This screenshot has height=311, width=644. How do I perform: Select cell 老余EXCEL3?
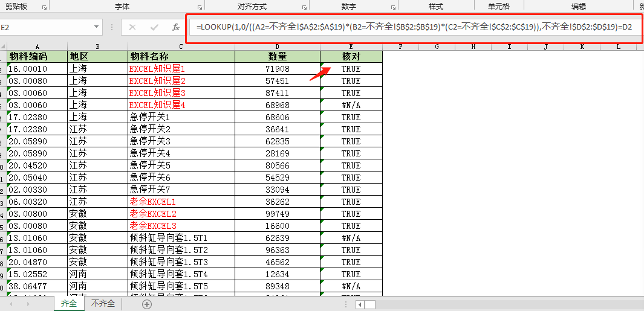pyautogui.click(x=181, y=226)
